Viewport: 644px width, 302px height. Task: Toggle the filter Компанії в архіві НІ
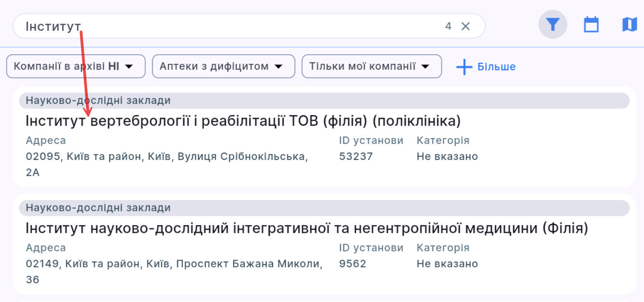[76, 66]
